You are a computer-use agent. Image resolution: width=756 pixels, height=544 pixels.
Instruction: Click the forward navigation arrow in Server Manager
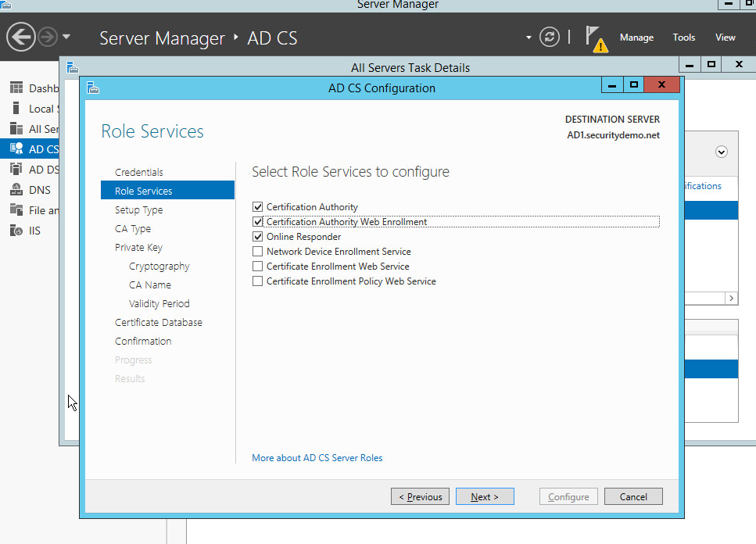48,37
